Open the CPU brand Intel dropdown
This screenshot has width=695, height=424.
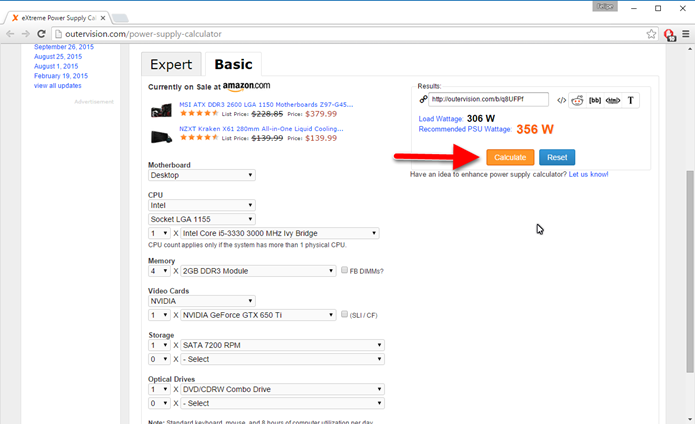pyautogui.click(x=202, y=205)
